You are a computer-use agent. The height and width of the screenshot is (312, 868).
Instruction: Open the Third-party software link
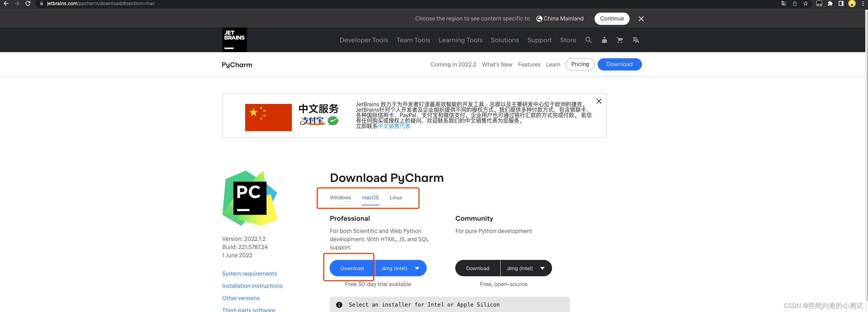click(249, 310)
